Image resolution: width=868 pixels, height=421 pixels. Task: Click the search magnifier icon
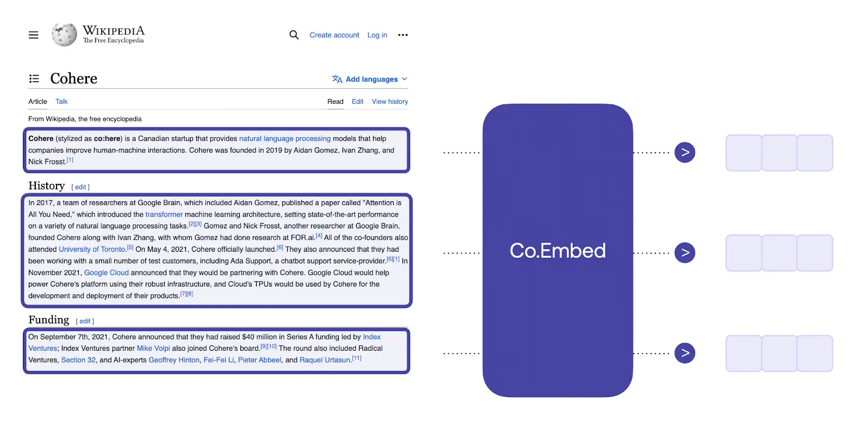click(294, 35)
